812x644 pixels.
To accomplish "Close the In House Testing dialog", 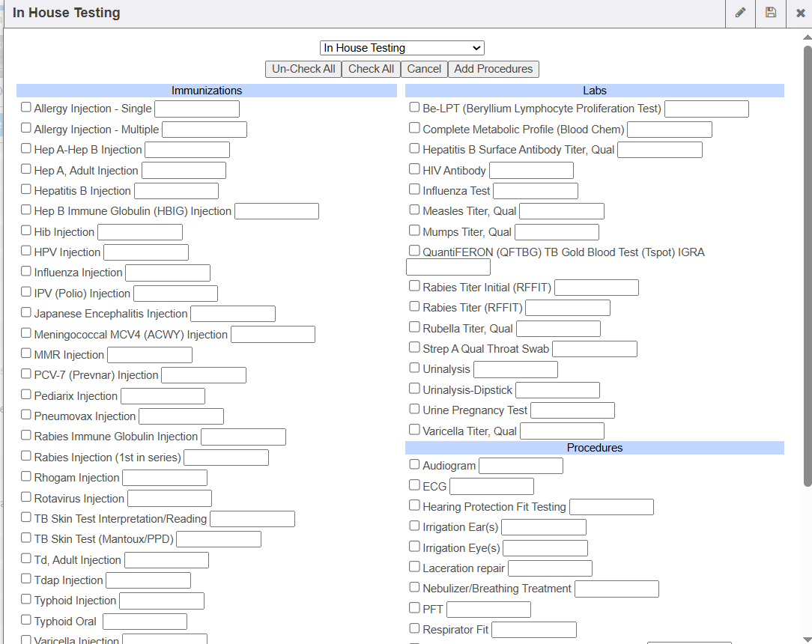I will tap(800, 13).
